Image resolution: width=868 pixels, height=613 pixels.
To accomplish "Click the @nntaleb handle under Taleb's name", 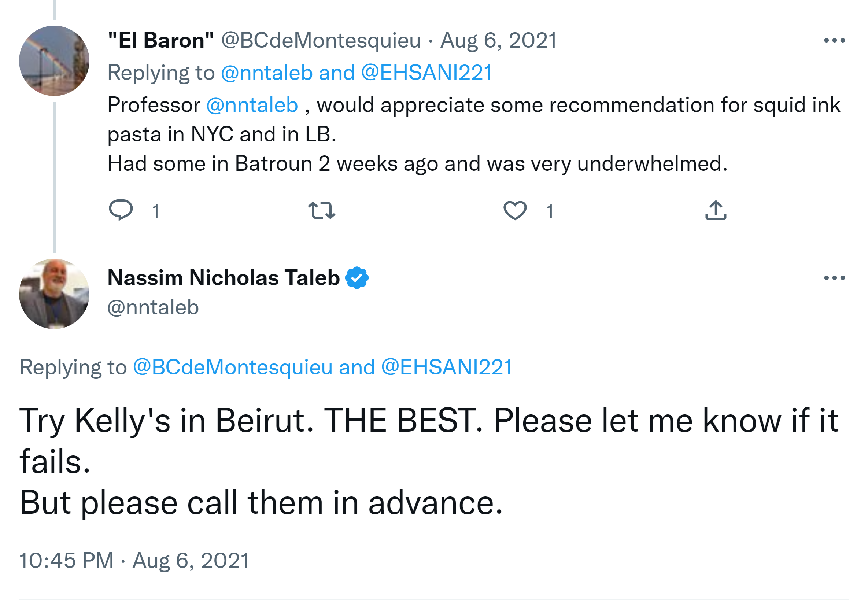I will [x=153, y=307].
